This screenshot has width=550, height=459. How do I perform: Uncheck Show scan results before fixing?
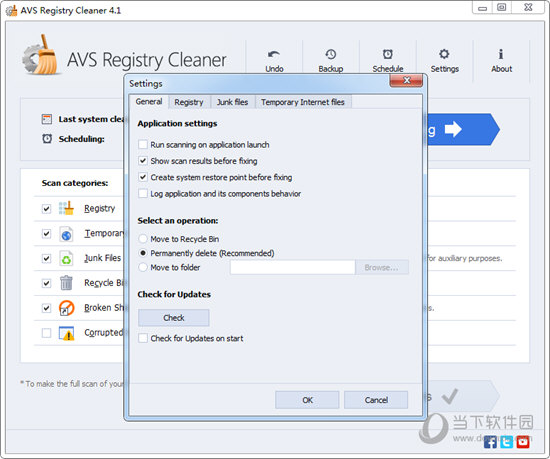tap(143, 161)
